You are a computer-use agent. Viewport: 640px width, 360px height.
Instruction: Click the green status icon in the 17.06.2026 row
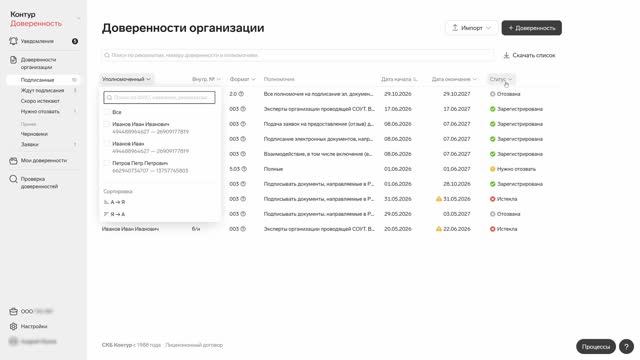pyautogui.click(x=493, y=109)
